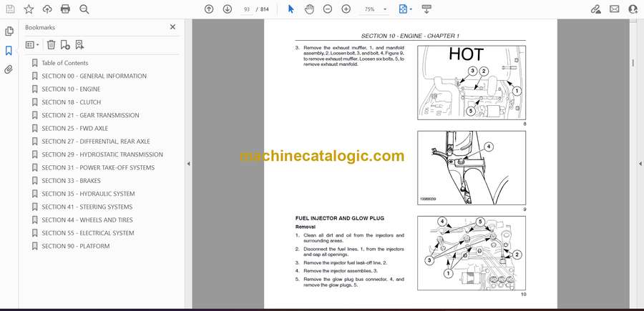Click the Bookmarks panel title

click(x=40, y=27)
